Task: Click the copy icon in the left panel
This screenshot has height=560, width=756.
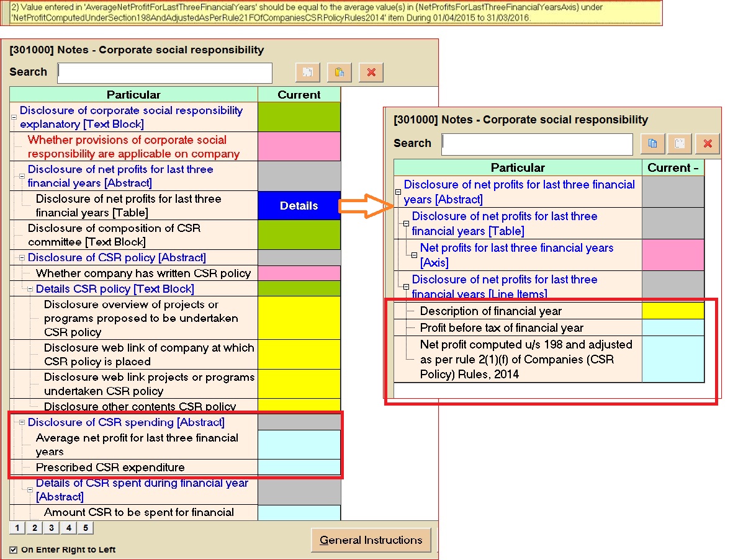Action: 307,73
